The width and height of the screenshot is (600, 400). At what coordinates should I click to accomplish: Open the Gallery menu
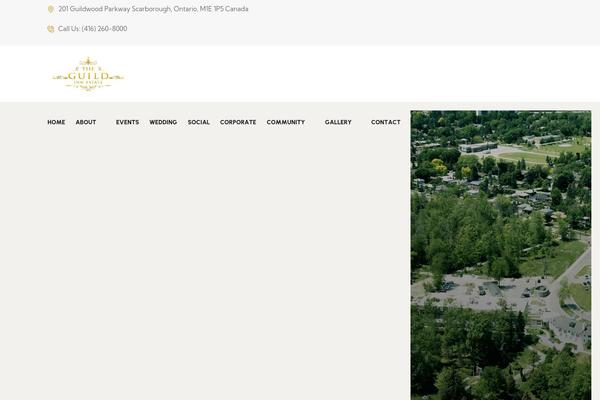[338, 122]
